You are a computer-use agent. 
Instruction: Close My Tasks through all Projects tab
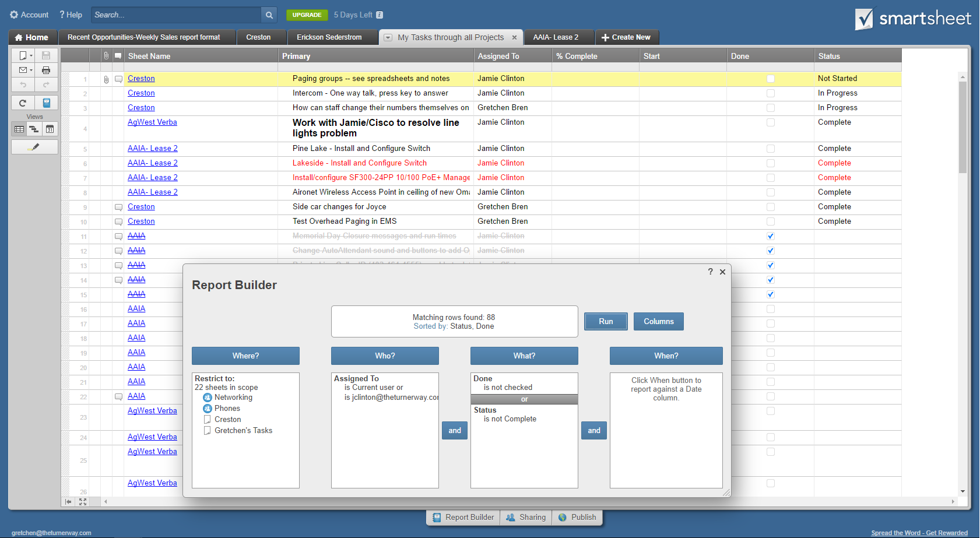pyautogui.click(x=514, y=37)
